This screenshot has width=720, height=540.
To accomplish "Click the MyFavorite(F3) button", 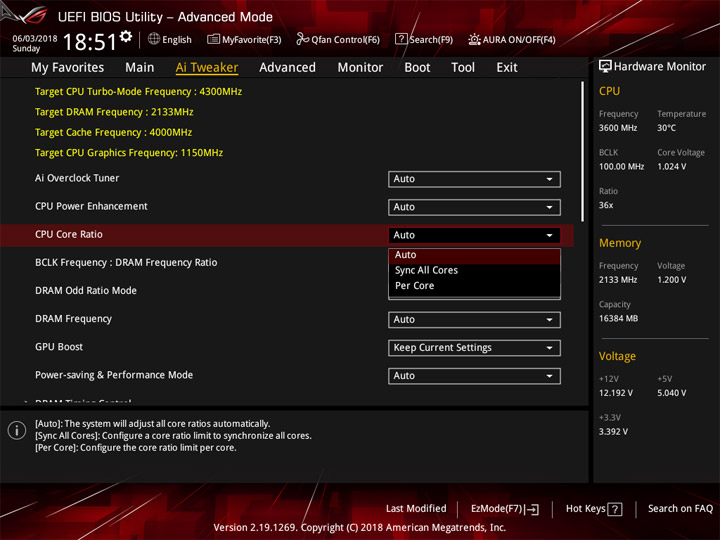I will (x=244, y=39).
